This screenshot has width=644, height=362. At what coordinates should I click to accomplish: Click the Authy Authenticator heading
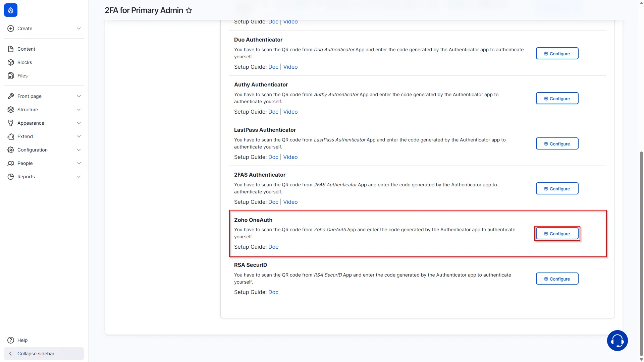(261, 84)
